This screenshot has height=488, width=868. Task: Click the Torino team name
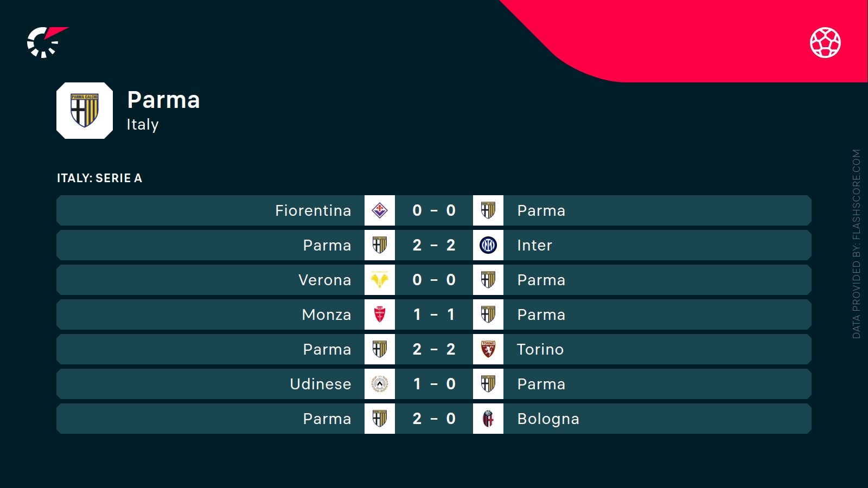click(x=540, y=349)
